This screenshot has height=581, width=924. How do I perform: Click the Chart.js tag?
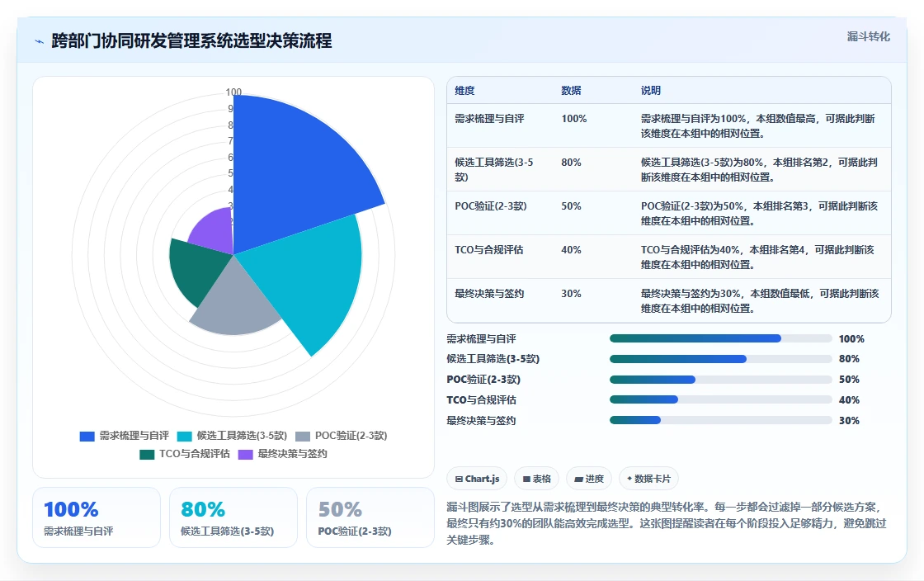[x=478, y=479]
